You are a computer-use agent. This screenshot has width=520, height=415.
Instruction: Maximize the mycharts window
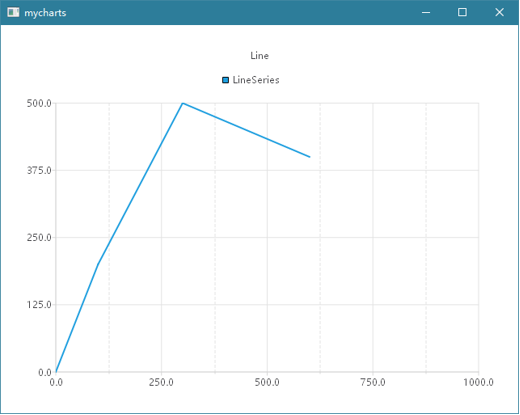pyautogui.click(x=462, y=12)
